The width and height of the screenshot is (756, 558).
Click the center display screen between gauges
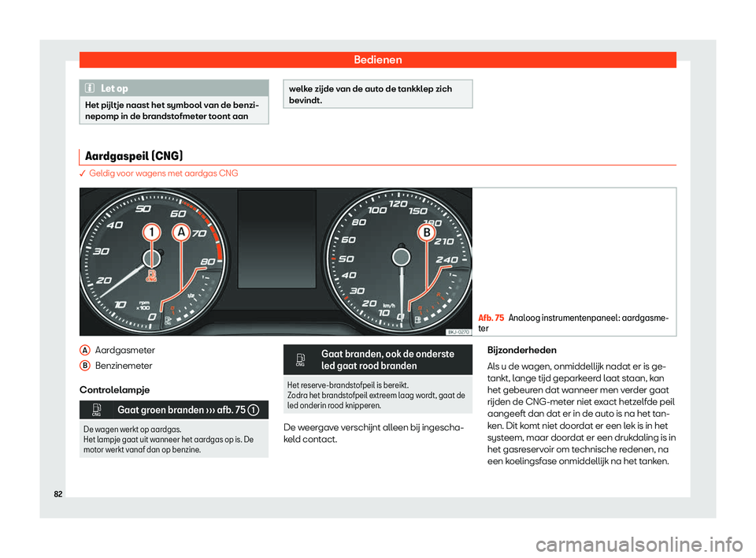pos(276,238)
